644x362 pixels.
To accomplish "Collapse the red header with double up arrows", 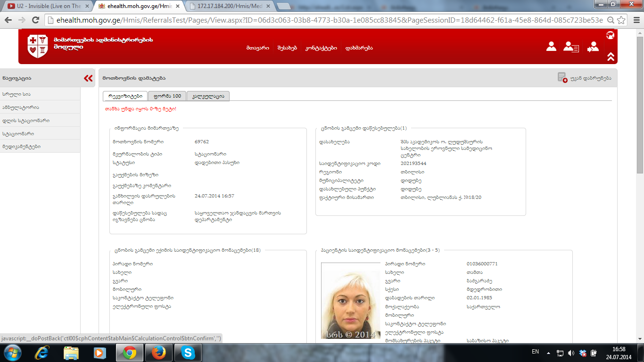I will (x=611, y=57).
